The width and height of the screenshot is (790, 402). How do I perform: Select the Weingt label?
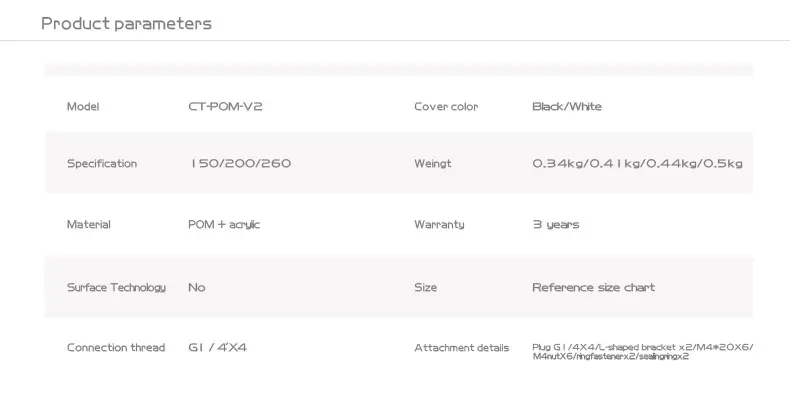point(433,164)
